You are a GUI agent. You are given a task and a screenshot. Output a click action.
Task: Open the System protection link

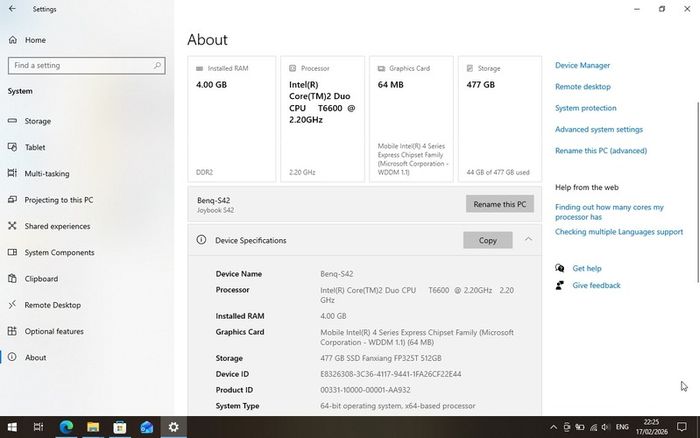(x=585, y=108)
